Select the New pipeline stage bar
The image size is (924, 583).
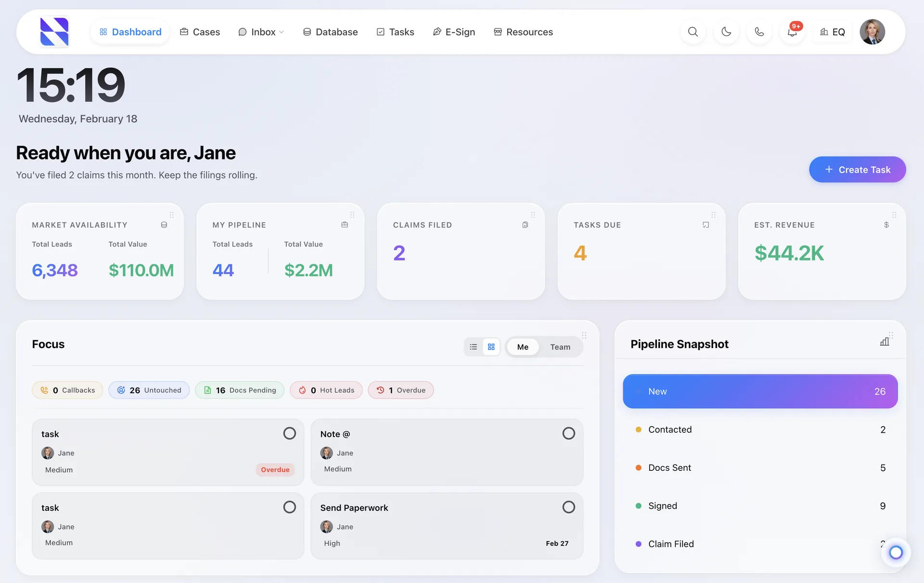[759, 391]
